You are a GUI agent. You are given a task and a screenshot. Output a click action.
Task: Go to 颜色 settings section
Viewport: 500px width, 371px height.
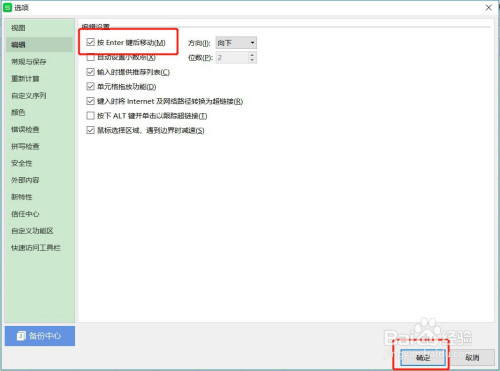pos(18,112)
